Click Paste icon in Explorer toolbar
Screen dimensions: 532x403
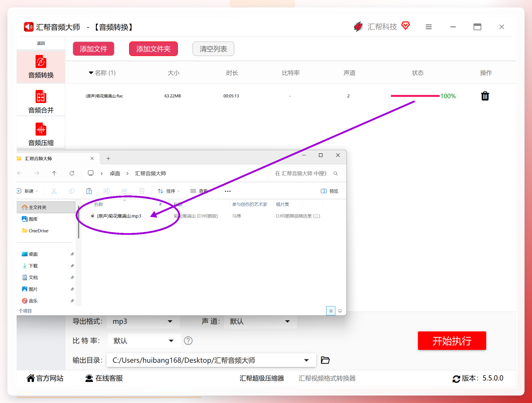click(x=89, y=191)
